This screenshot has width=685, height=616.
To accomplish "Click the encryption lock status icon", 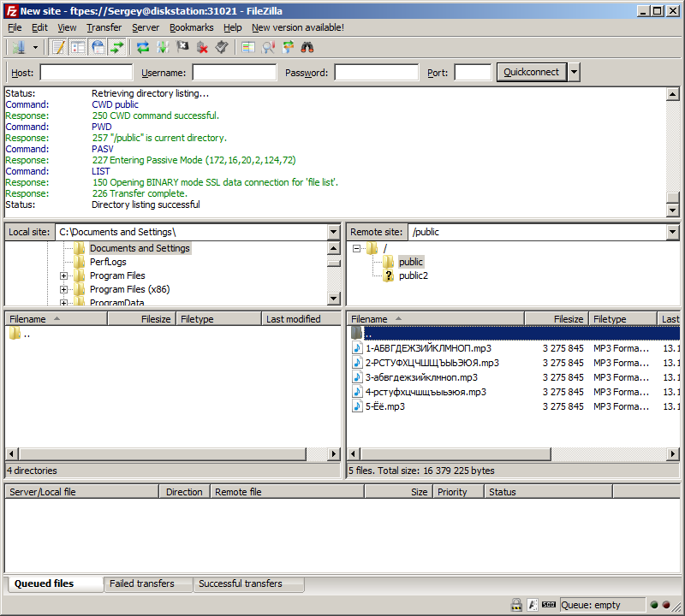I will pyautogui.click(x=516, y=605).
